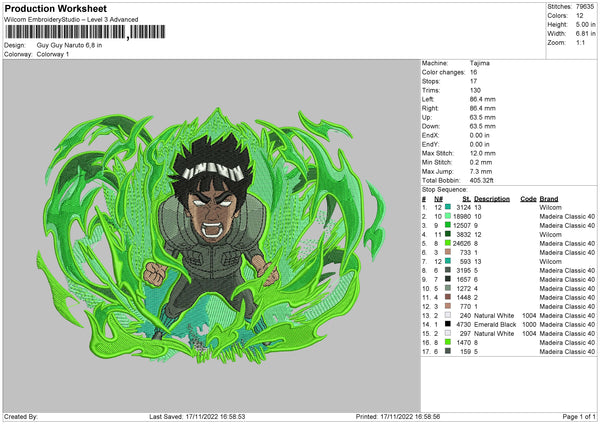Viewport: 600px width, 424px height.
Task: Click the Machine value "Tajima"
Action: tap(479, 63)
